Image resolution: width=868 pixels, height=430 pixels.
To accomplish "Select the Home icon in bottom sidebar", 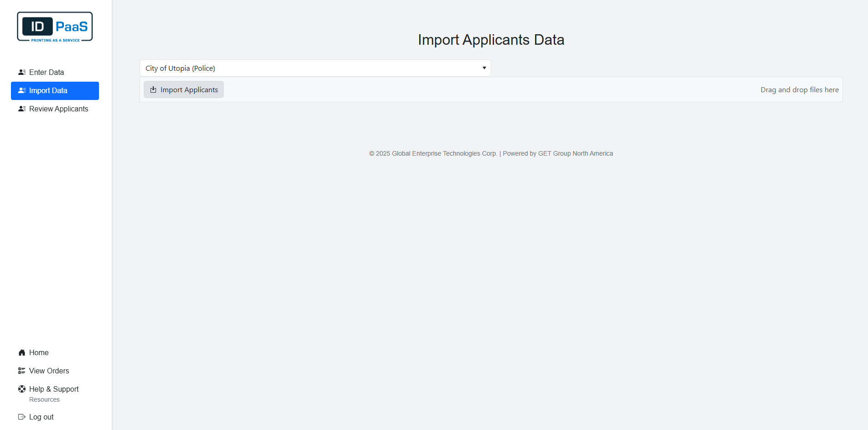I will pos(21,352).
